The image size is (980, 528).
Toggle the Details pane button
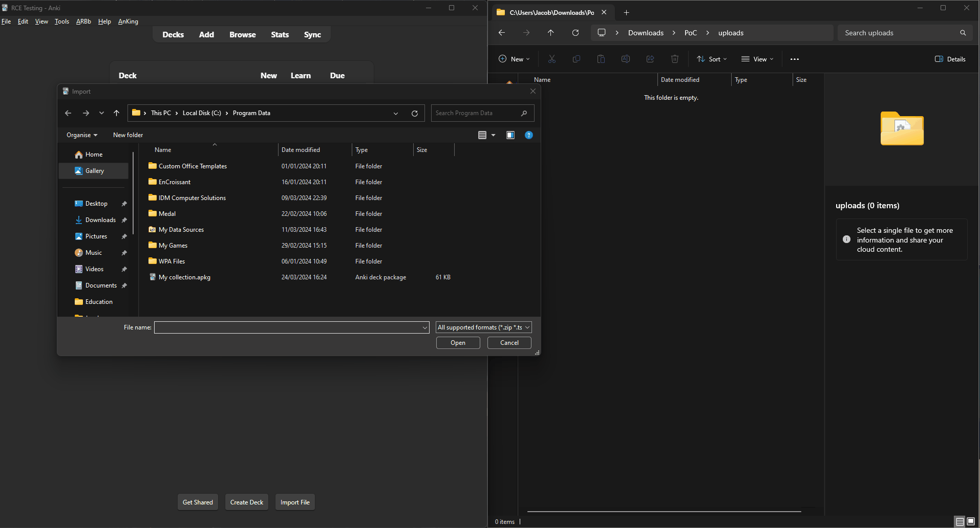[x=950, y=59]
